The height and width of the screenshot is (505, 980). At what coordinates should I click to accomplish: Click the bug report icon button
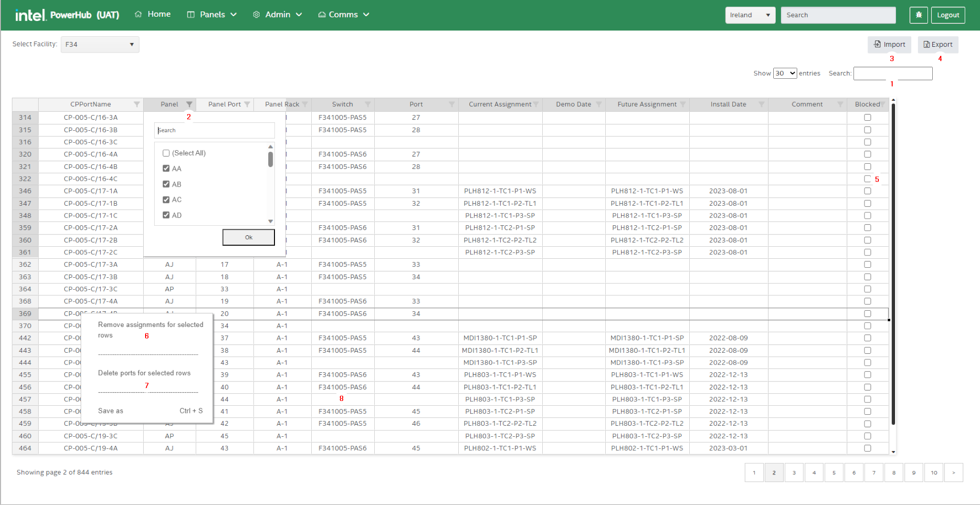click(x=918, y=15)
